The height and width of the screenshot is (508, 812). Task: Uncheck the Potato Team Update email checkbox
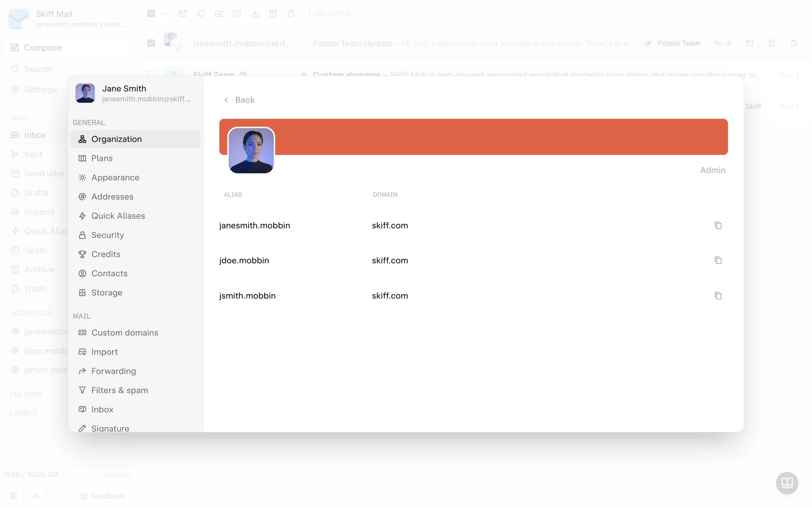click(x=151, y=43)
